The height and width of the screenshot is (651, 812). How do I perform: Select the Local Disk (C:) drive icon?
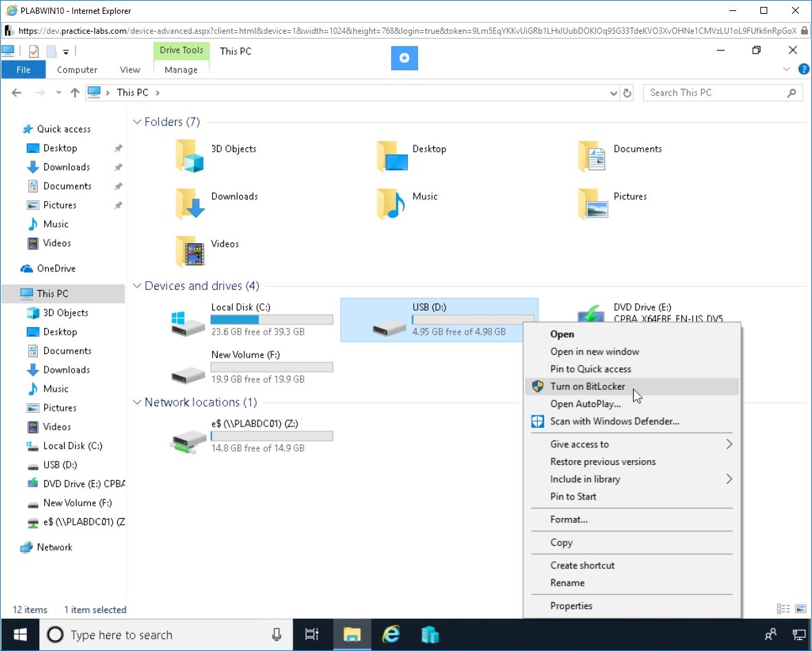coord(187,323)
